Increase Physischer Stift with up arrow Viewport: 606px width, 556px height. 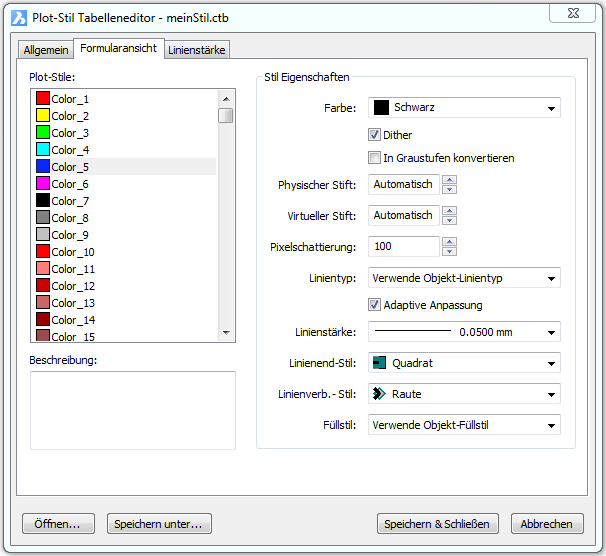click(450, 180)
